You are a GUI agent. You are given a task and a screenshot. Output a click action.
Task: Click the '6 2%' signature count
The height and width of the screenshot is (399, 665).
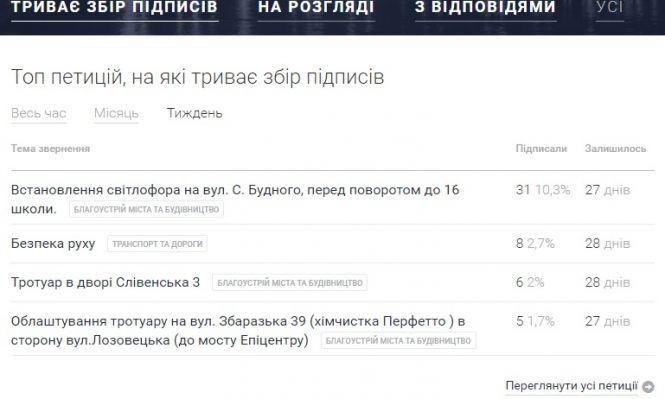(530, 282)
